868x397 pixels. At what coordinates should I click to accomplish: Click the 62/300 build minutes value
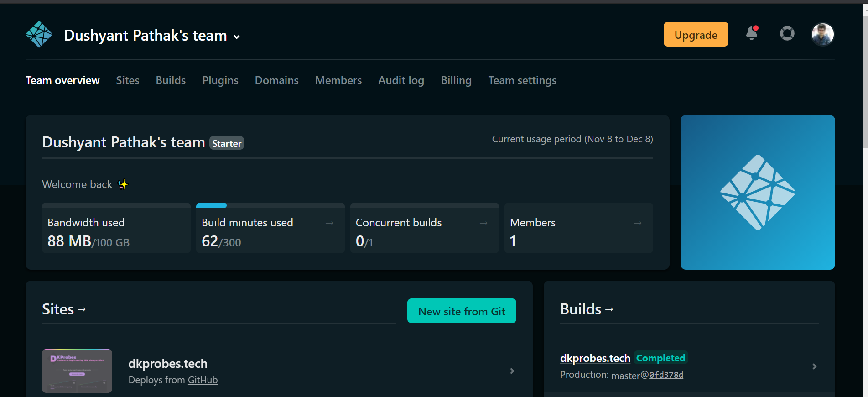coord(221,241)
